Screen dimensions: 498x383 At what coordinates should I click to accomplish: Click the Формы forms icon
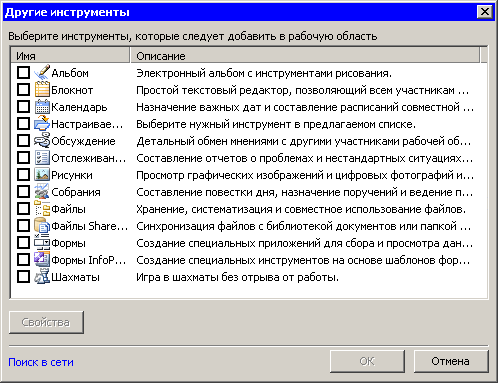(x=42, y=242)
